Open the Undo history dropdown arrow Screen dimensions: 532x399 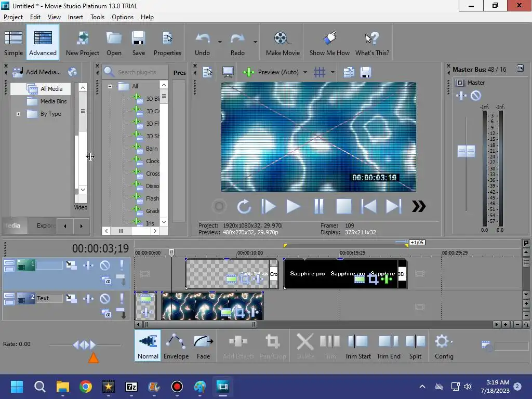coord(220,42)
